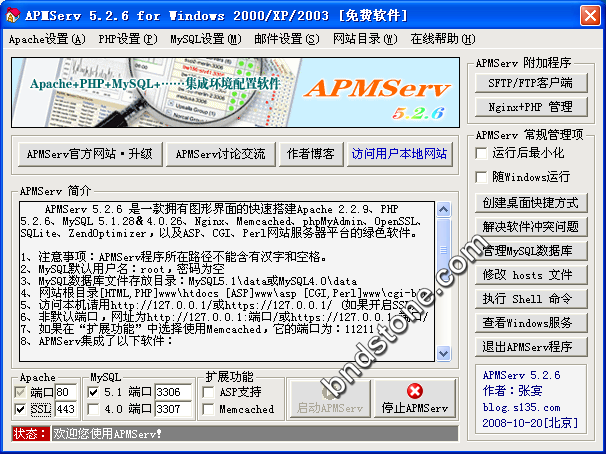606x454 pixels.
Task: Click the 简介 scrollbar down arrow
Action: pyautogui.click(x=443, y=353)
